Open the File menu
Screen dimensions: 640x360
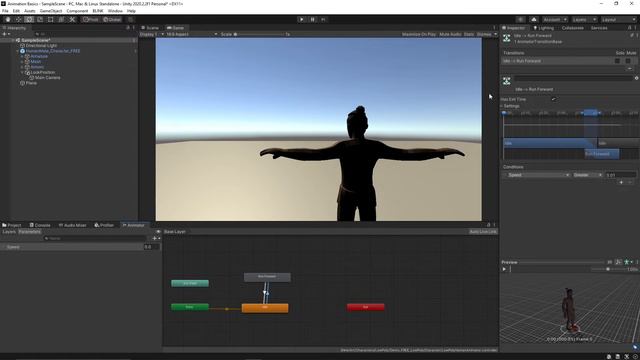coord(5,11)
